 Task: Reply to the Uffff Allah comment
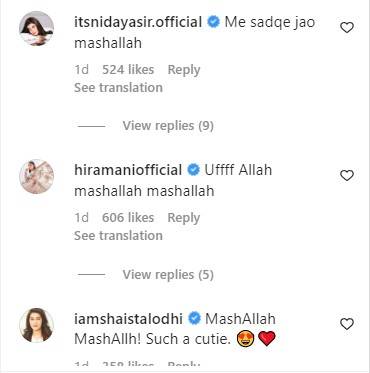(184, 218)
